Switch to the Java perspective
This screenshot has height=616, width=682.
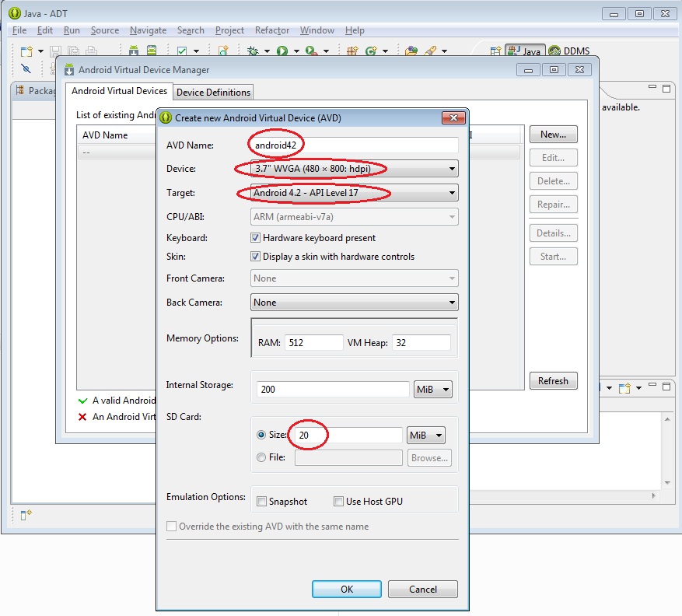click(525, 51)
